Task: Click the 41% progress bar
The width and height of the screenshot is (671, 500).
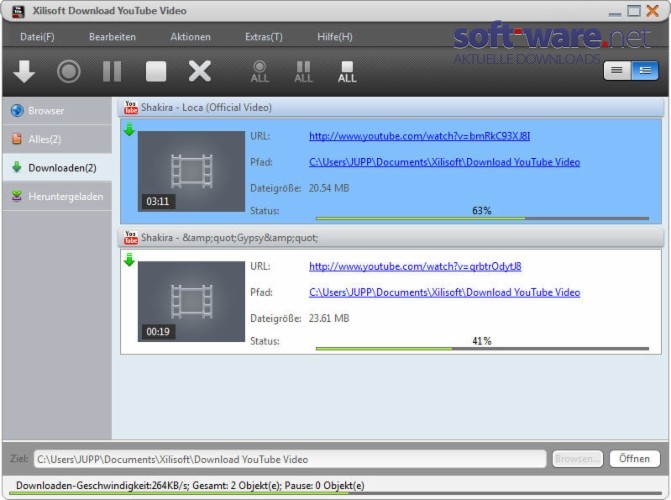Action: [482, 349]
